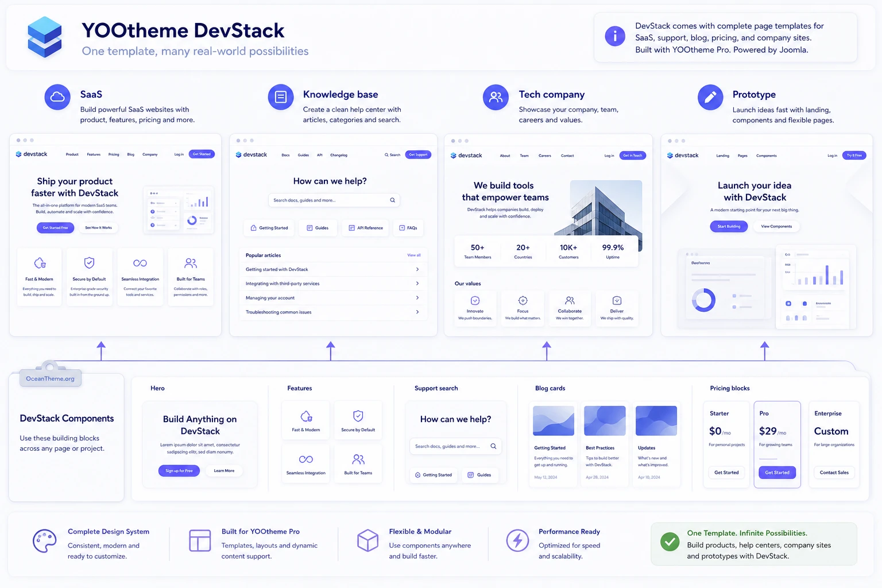Click the SaaS cloud icon
The height and width of the screenshot is (588, 882).
[57, 97]
